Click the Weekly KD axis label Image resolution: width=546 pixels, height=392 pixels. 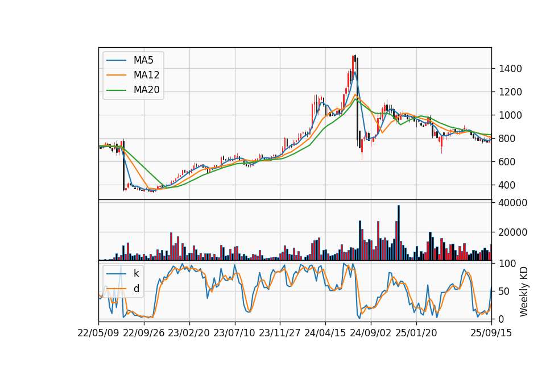(523, 292)
